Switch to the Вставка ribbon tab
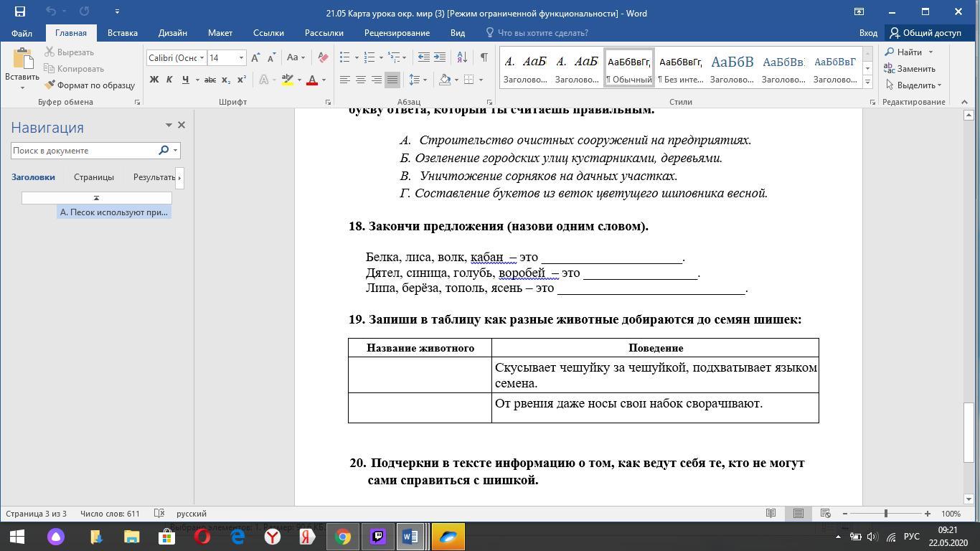This screenshot has width=980, height=551. [122, 33]
